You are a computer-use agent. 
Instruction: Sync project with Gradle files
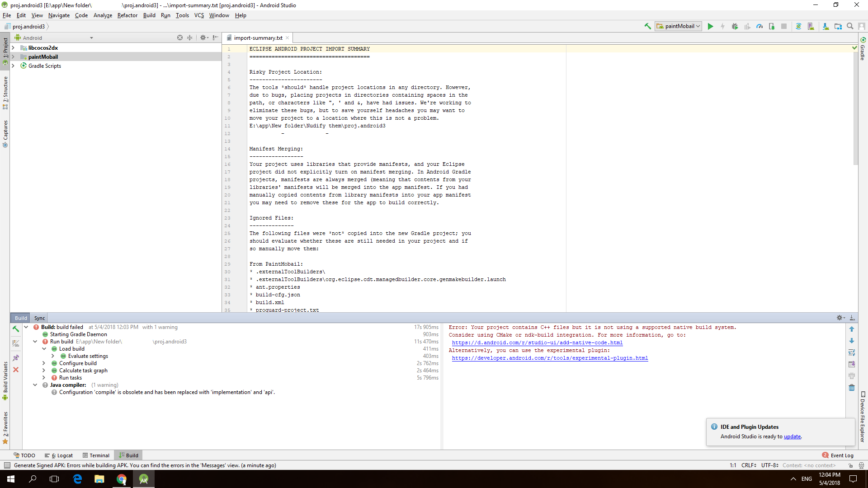(x=798, y=26)
